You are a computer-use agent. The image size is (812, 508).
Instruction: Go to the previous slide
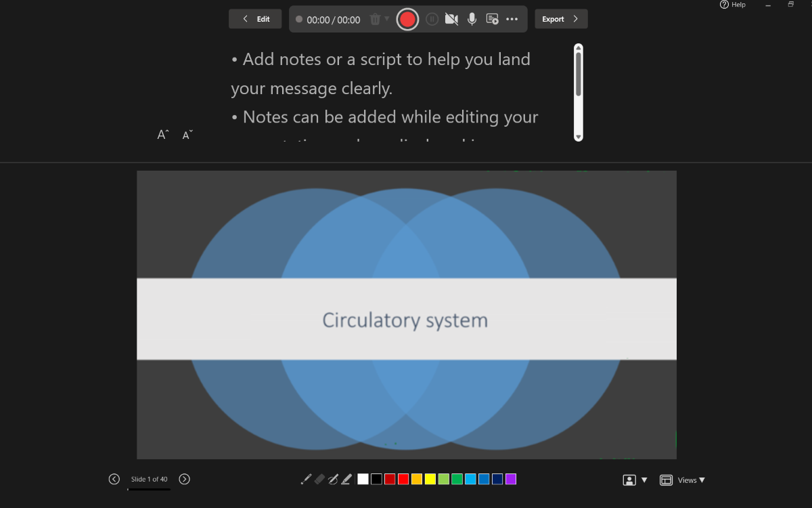(x=114, y=480)
